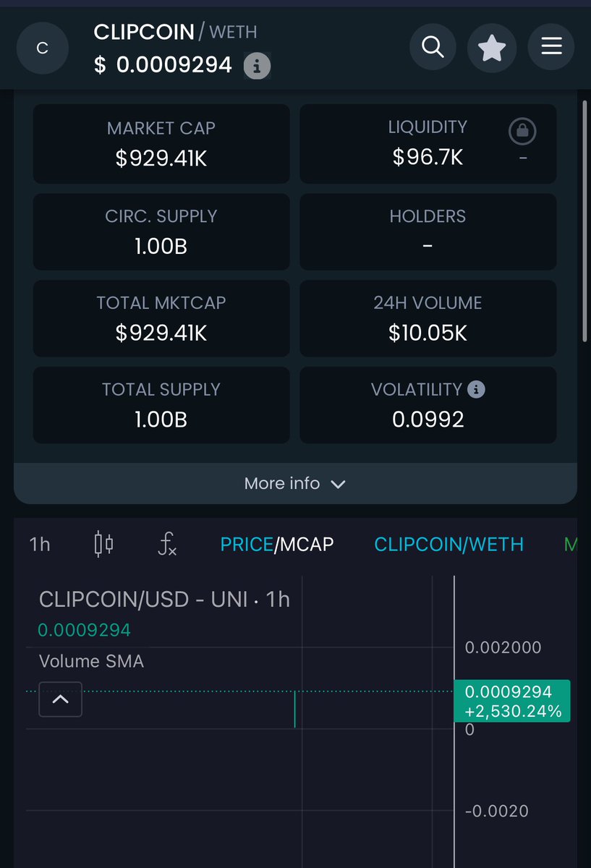The image size is (591, 868).
Task: Switch chart to PRICE mode
Action: (x=247, y=544)
